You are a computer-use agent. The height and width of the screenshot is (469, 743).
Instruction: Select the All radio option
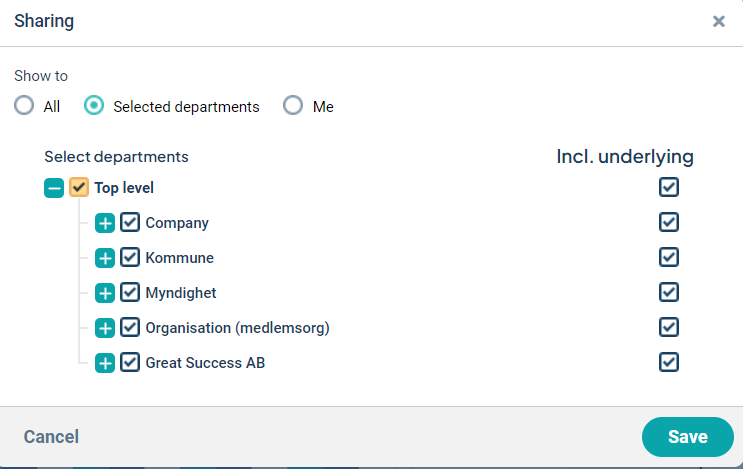click(x=24, y=106)
